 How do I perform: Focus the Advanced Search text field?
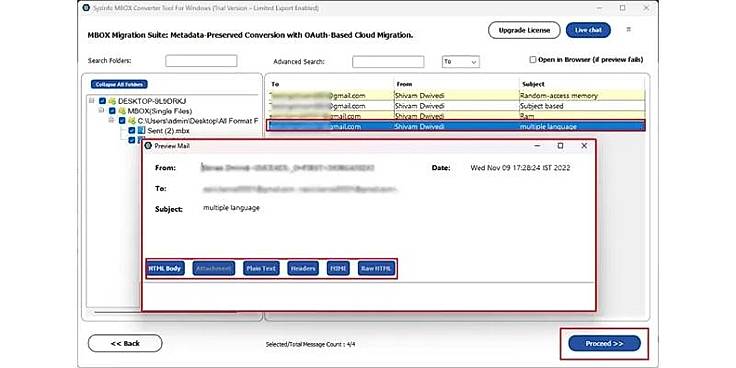tap(388, 61)
